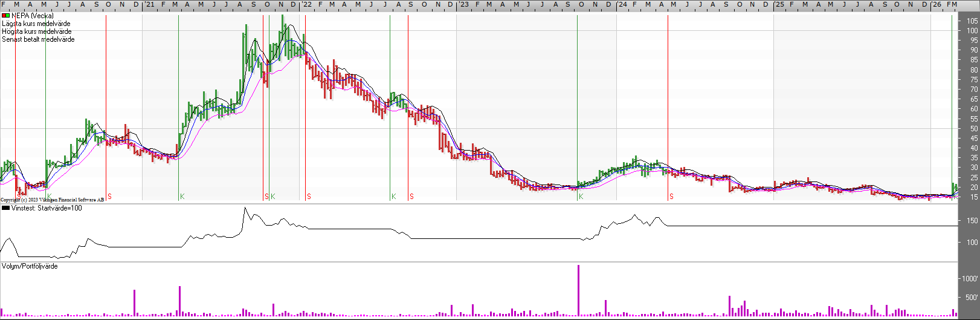
Task: Jump to the '24 year label on timeline
Action: [622, 4]
